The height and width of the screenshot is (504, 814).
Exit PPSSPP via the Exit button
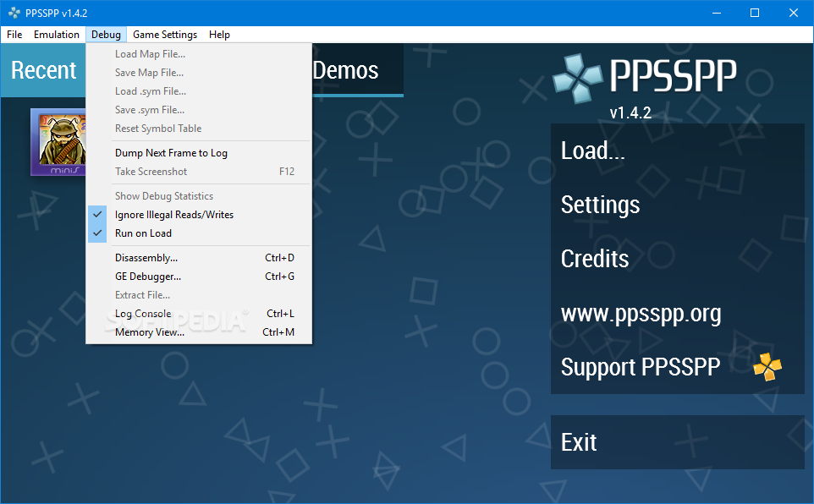coord(678,442)
